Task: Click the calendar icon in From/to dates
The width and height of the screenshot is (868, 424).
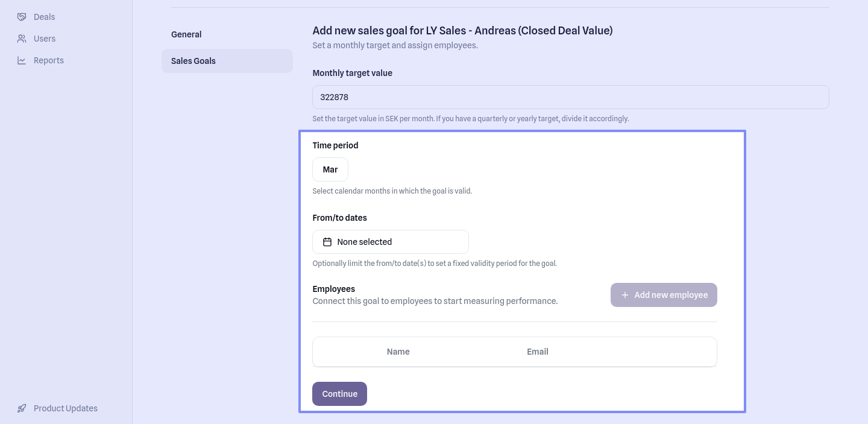Action: point(327,242)
